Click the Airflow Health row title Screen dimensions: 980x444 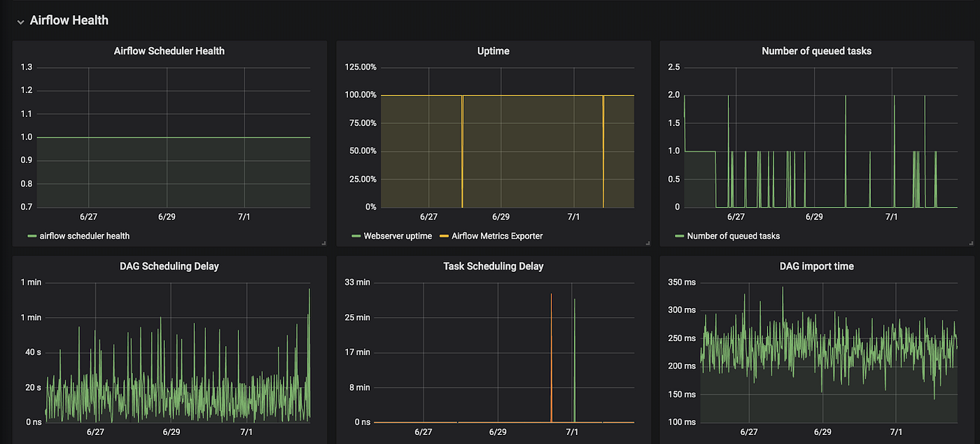coord(69,20)
